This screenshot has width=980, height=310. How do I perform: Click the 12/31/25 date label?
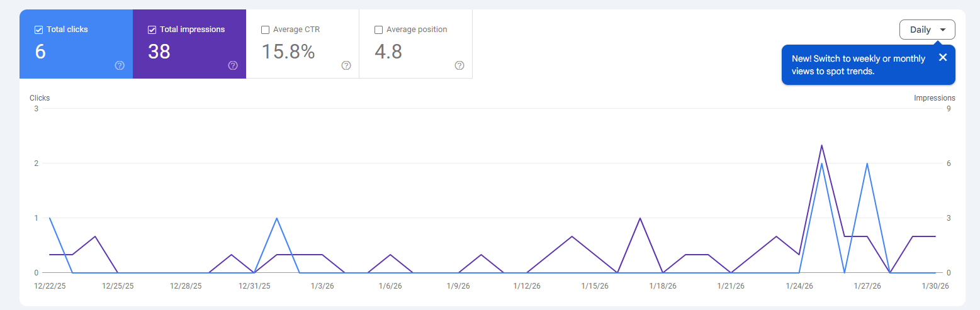click(254, 286)
